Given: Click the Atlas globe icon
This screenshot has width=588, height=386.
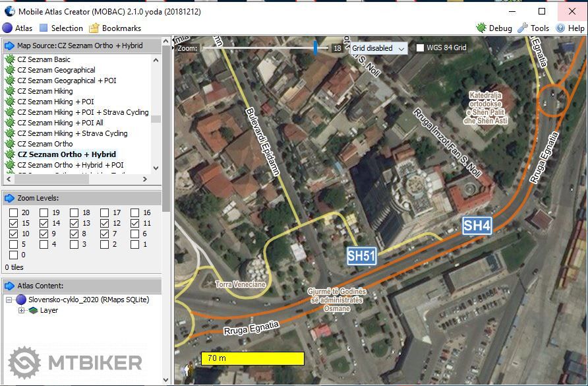Looking at the screenshot, I should [x=7, y=28].
